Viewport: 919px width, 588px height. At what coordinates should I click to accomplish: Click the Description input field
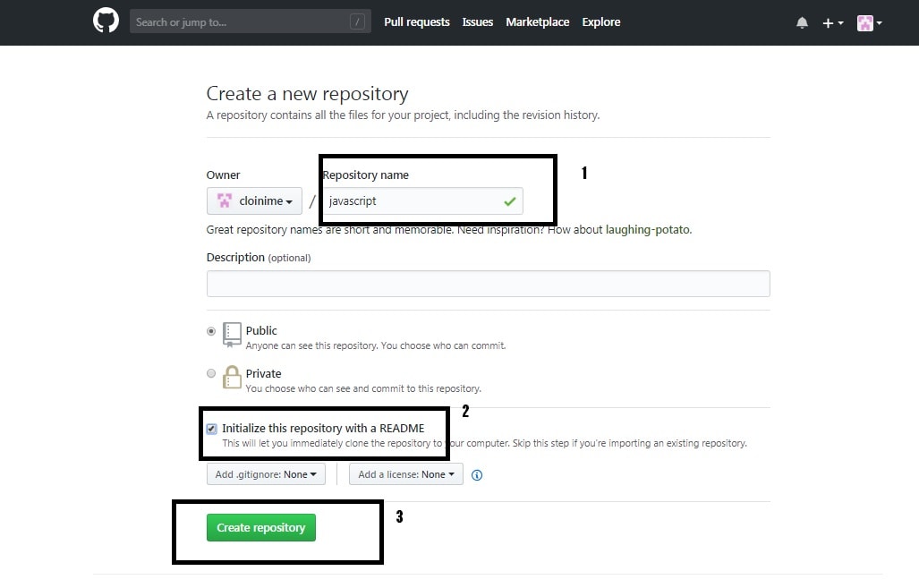pos(488,284)
